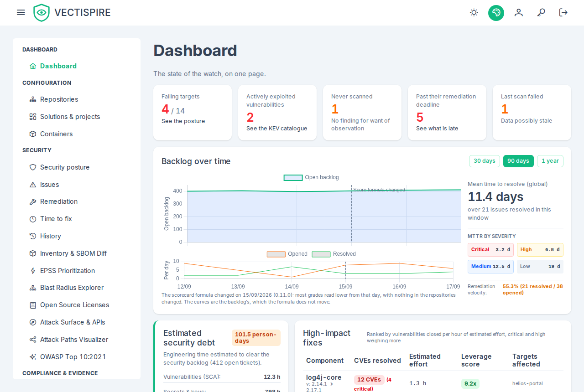Click the Medium MTTR severity badge
The height and width of the screenshot is (392, 584).
click(x=491, y=267)
